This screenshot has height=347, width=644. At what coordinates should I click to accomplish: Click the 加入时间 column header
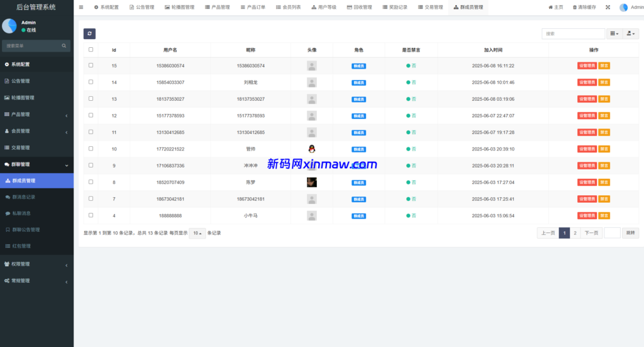pyautogui.click(x=493, y=50)
